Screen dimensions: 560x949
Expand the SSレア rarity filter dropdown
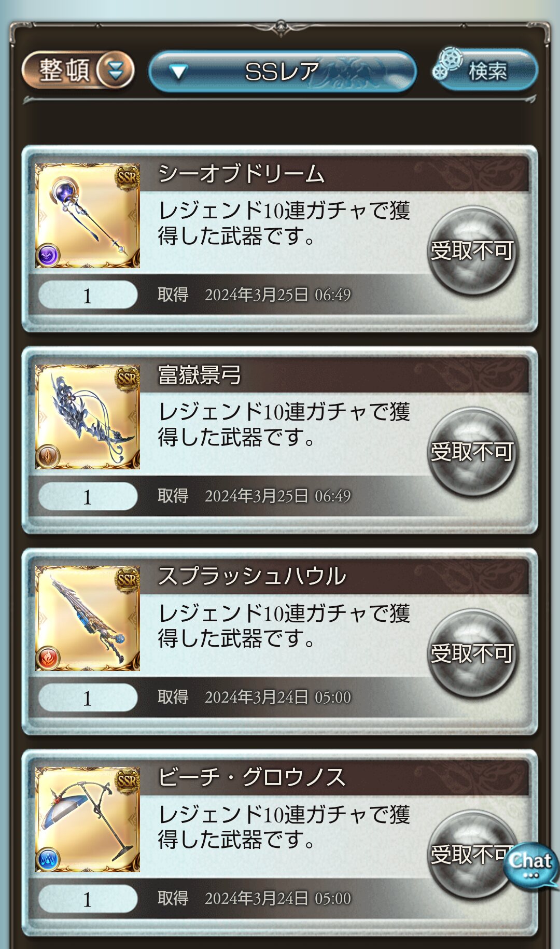pos(283,72)
